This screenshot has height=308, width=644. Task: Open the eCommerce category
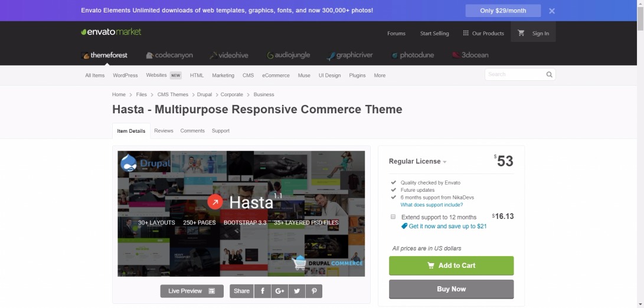point(276,75)
